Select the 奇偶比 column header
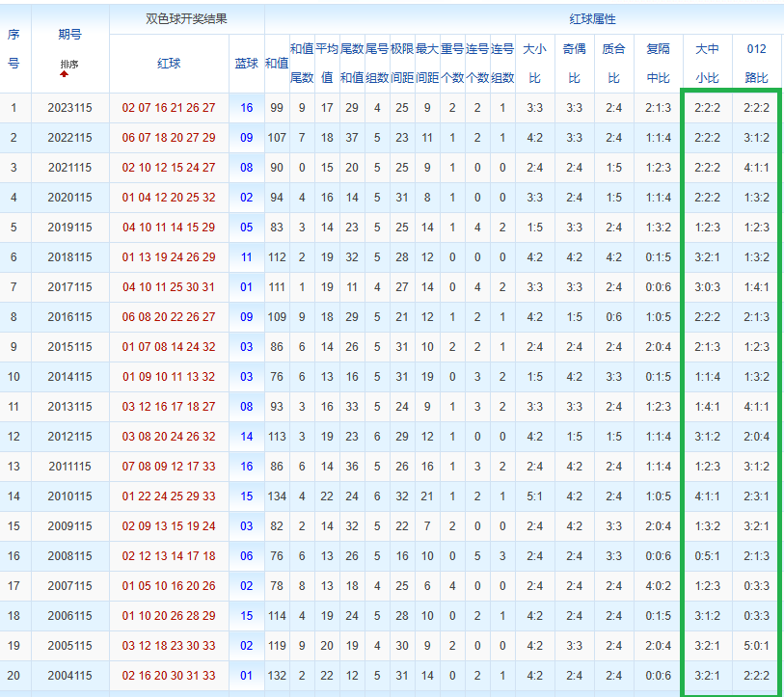 pyautogui.click(x=575, y=63)
